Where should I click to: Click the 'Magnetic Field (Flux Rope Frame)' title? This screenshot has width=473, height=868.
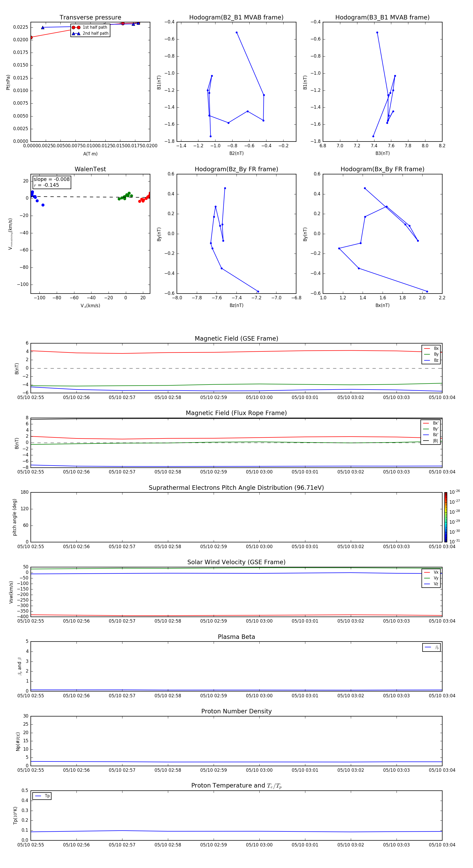pos(236,413)
